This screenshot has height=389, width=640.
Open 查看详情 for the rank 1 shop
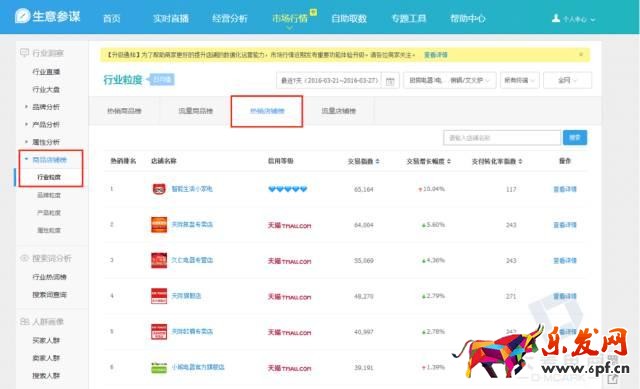[x=565, y=189]
